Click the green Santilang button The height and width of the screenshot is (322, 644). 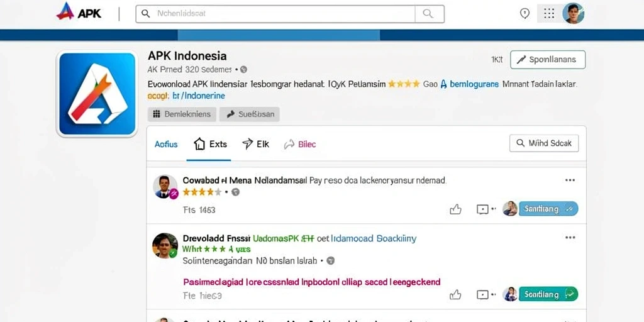click(x=548, y=294)
